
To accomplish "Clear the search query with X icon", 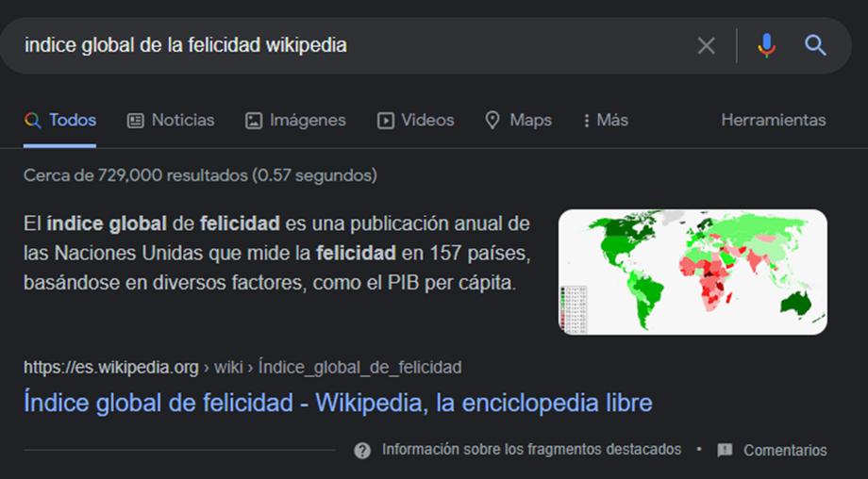I will point(707,45).
